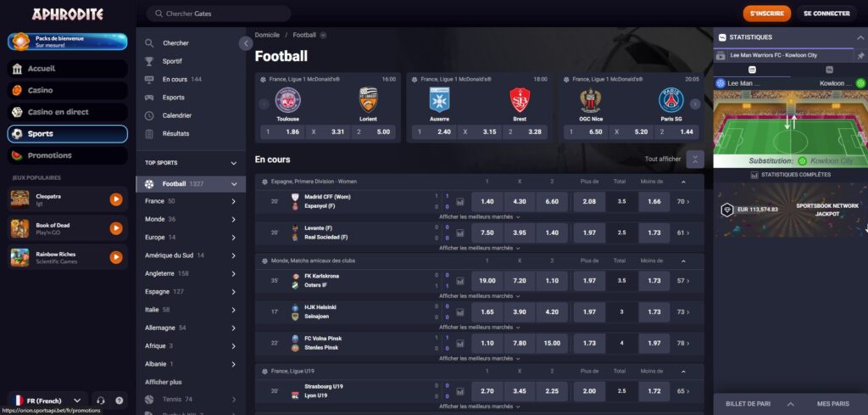This screenshot has width=868, height=415.
Task: Pin the Lee Man Warriors match tracker
Action: tap(860, 56)
